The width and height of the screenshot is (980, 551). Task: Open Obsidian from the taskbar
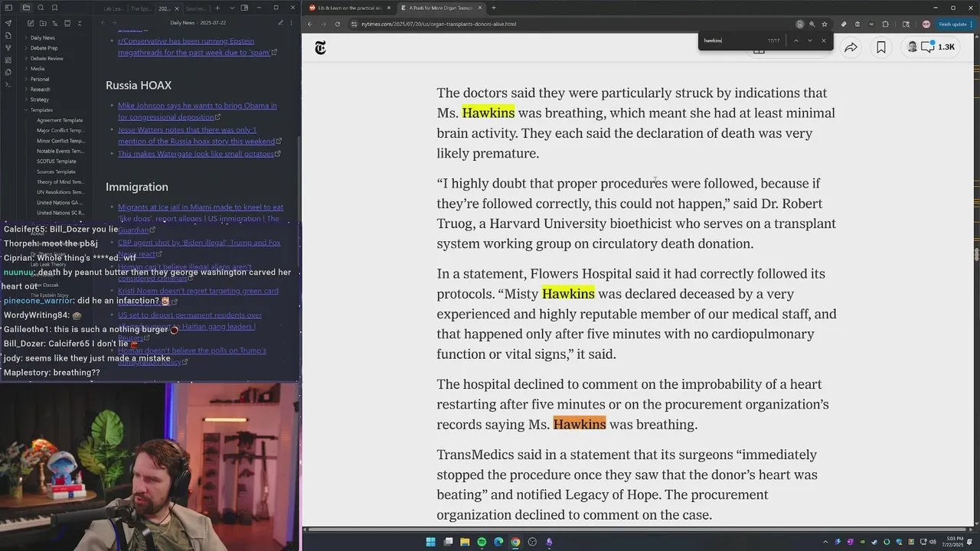[x=549, y=542]
